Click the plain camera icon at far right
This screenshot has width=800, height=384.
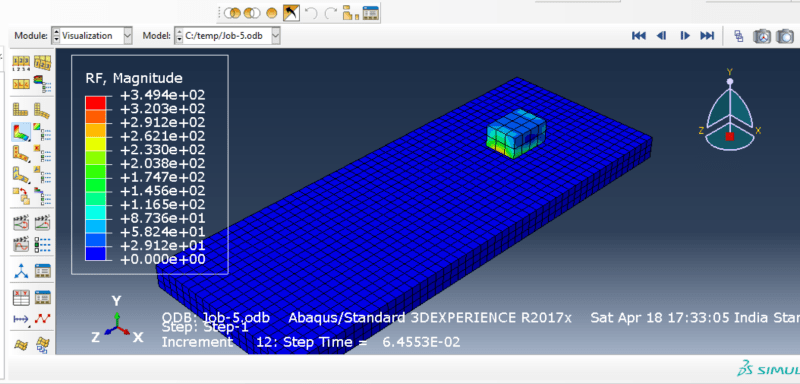coord(785,36)
